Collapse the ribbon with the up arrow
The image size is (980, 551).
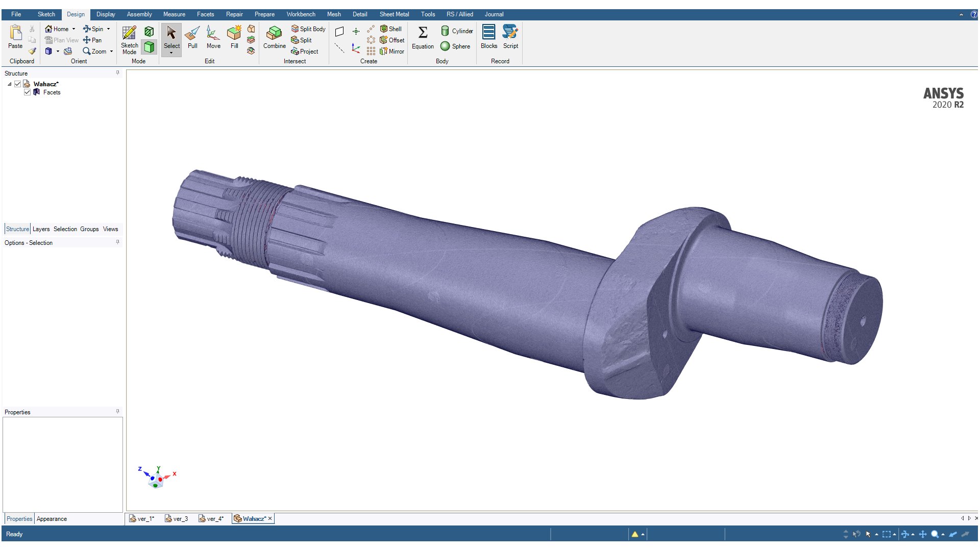[x=961, y=14]
